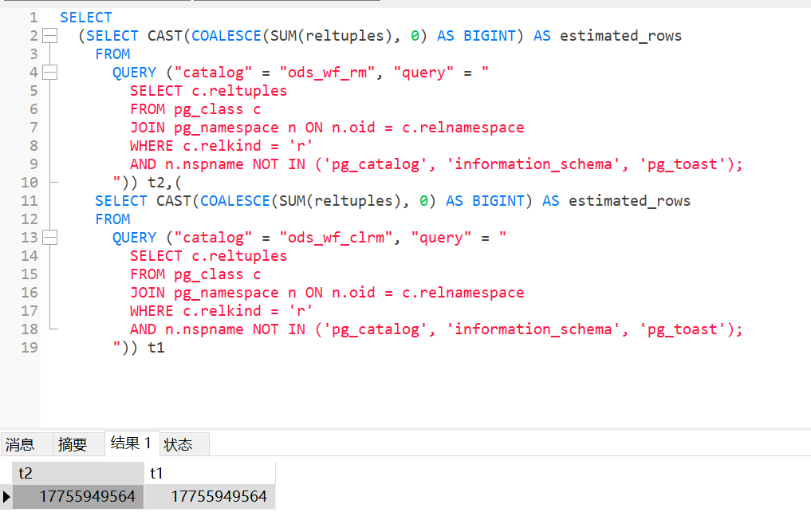Click 'pg_toast' on line 9
Image resolution: width=811 pixels, height=532 pixels.
pos(682,164)
